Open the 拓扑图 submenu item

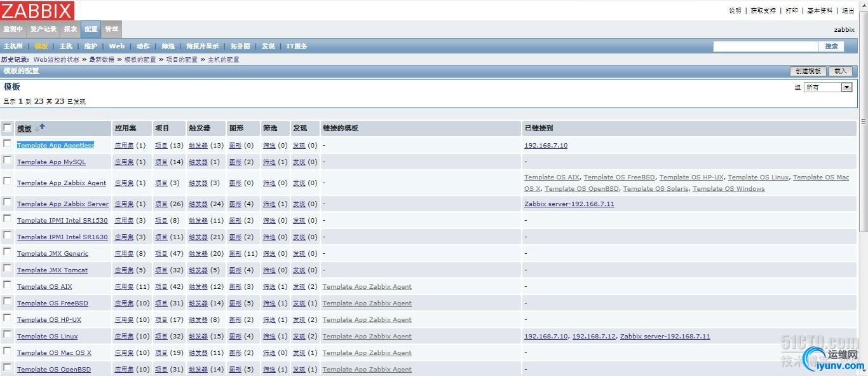pos(240,46)
